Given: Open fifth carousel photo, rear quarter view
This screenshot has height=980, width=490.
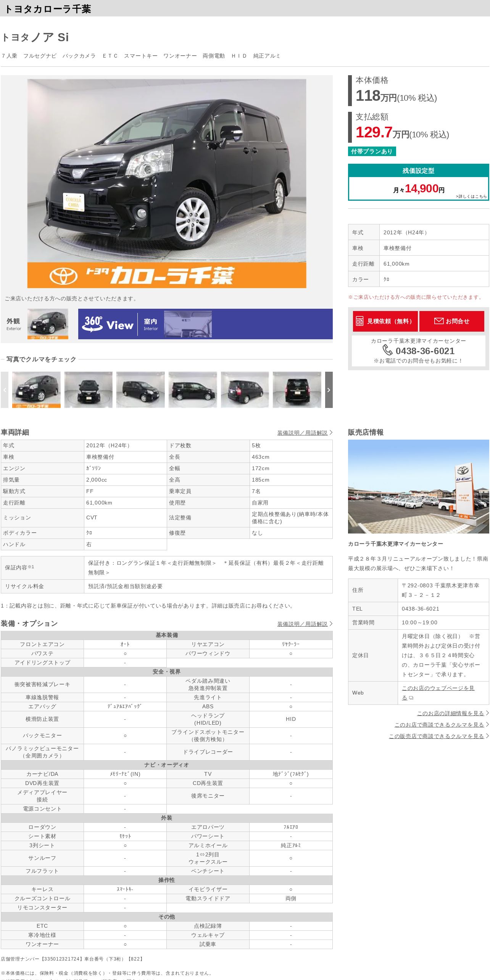Looking at the screenshot, I should [x=245, y=390].
